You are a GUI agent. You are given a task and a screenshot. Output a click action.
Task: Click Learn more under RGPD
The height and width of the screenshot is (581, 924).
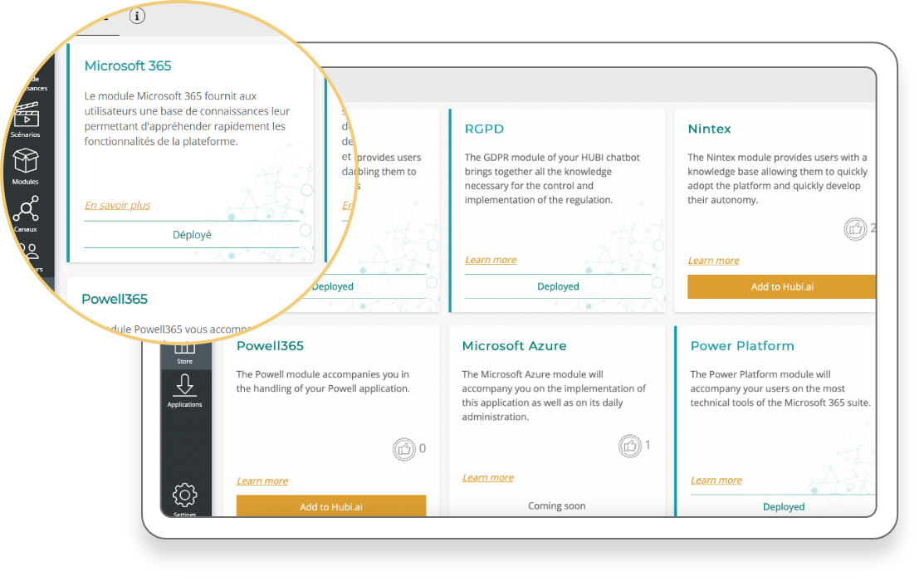(491, 260)
